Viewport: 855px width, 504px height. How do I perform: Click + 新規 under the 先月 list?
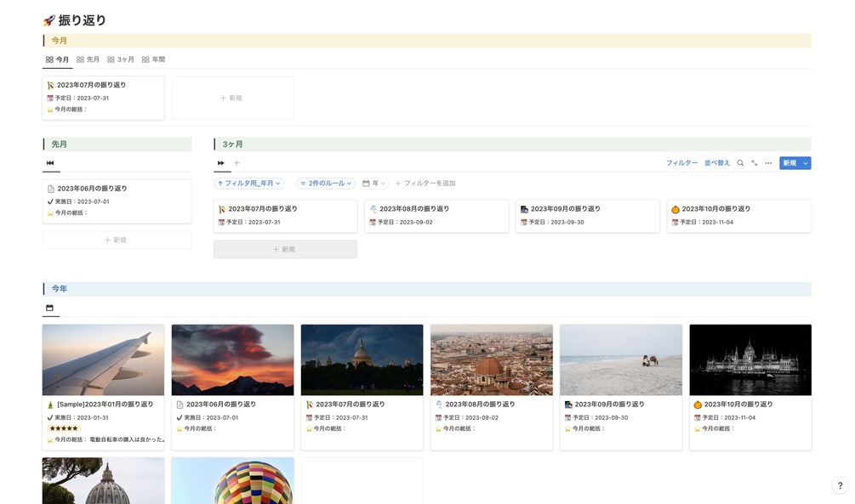point(117,241)
